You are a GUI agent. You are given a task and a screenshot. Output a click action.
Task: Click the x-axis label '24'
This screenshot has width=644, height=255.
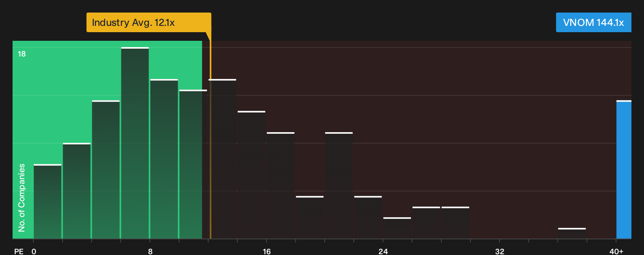point(383,251)
